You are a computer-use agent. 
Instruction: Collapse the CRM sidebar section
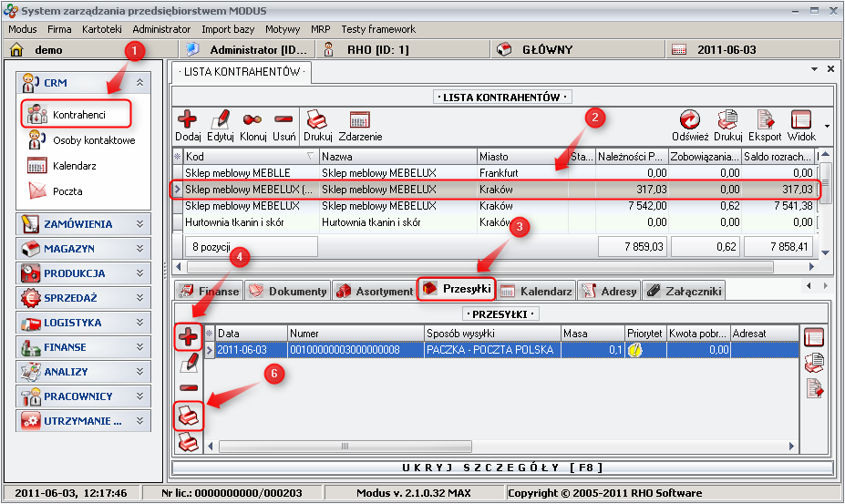[139, 83]
